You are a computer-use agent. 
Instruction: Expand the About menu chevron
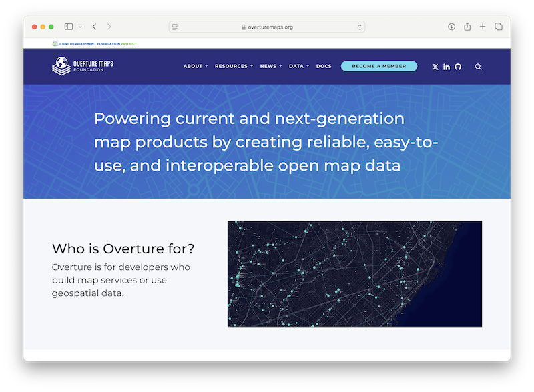206,66
